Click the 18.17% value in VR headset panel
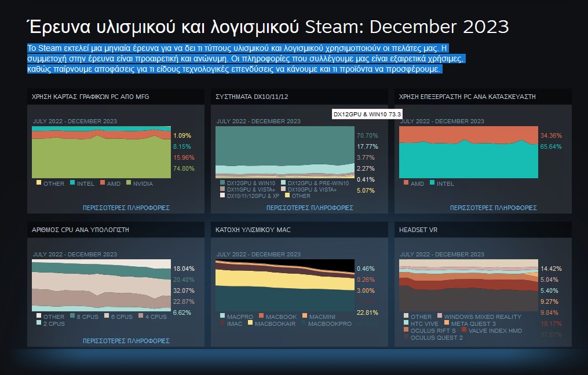This screenshot has height=375, width=588. click(x=551, y=323)
